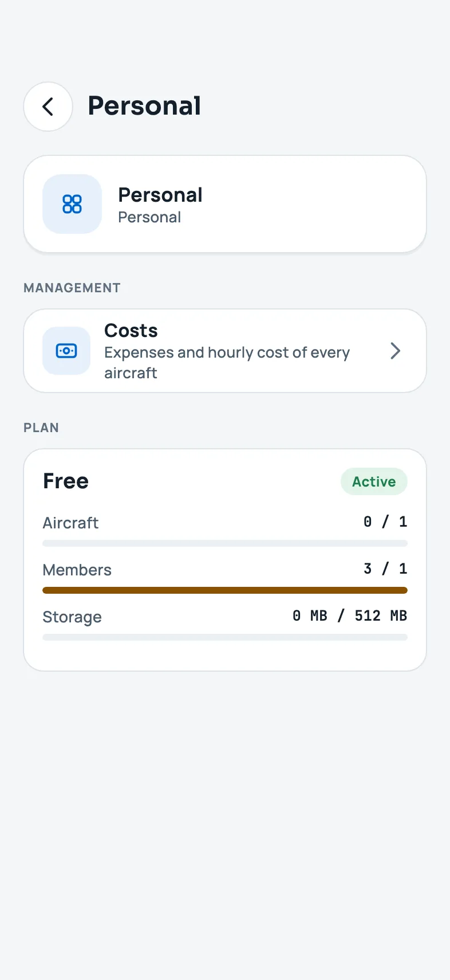
Task: Select the Free plan title
Action: tap(66, 481)
